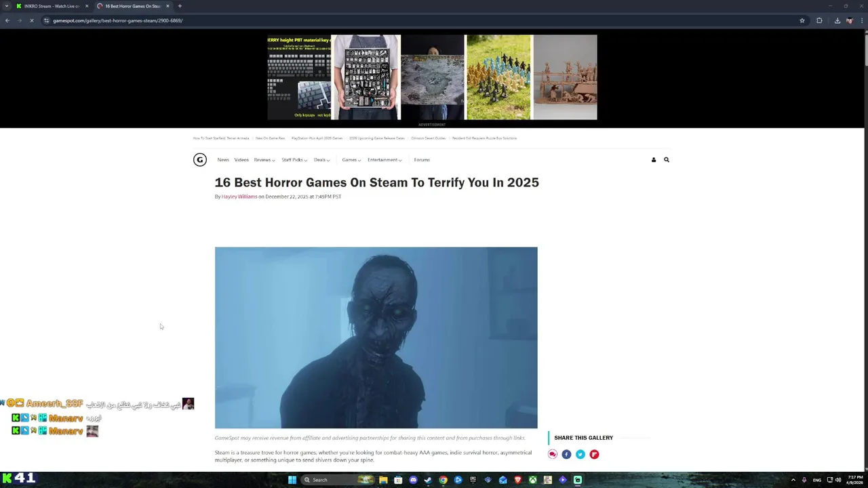Open site search magnifier icon
This screenshot has width=868, height=488.
click(x=667, y=160)
